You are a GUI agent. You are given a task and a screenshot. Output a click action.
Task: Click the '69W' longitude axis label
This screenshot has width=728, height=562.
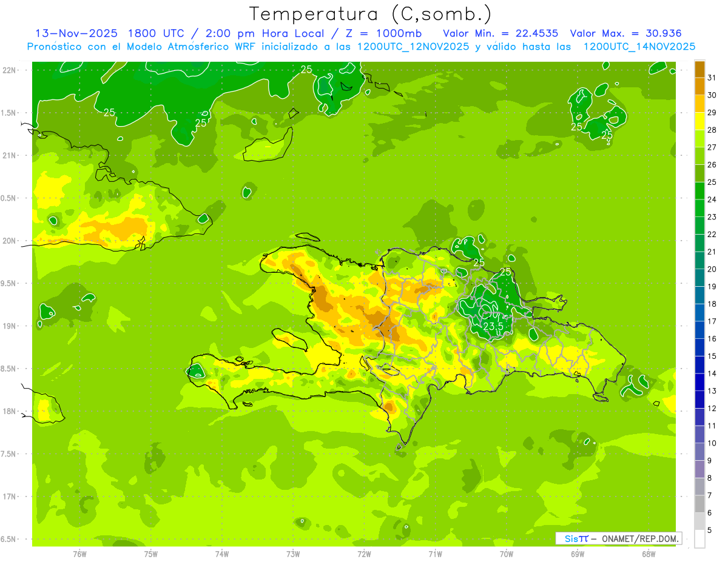coord(578,554)
